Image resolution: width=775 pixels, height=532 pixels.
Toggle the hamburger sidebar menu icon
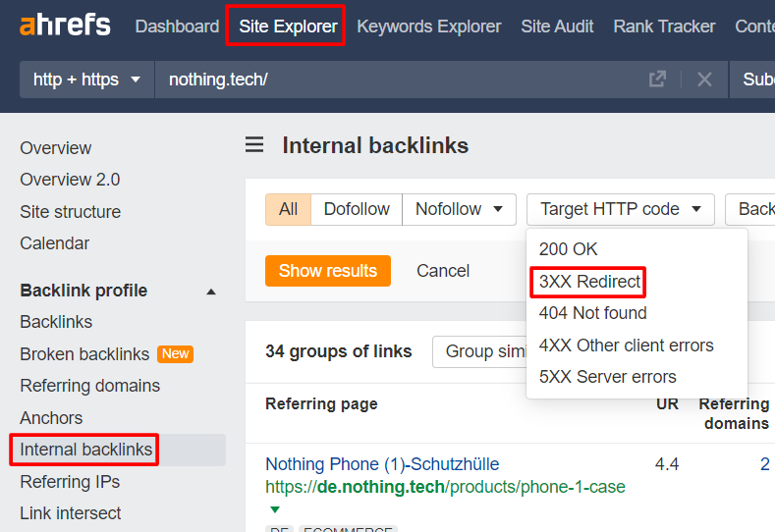point(254,144)
